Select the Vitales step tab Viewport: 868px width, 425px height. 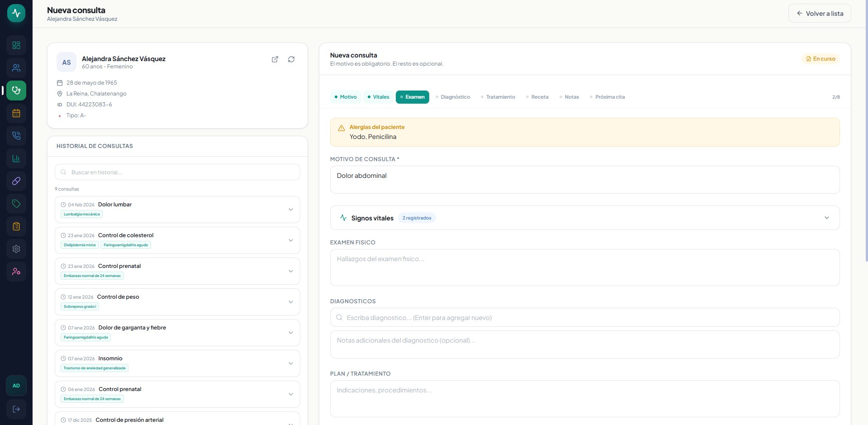pyautogui.click(x=378, y=97)
